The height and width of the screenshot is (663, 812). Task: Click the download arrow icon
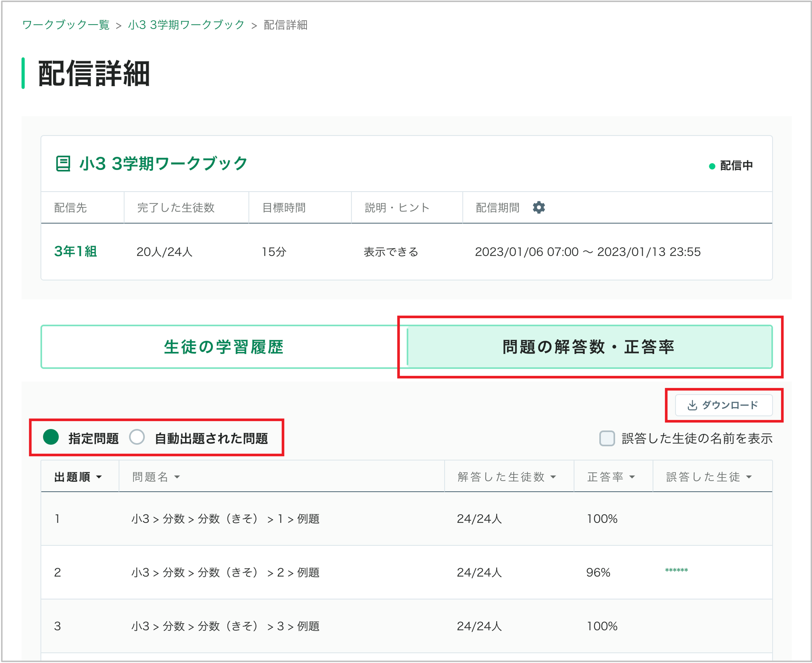(692, 405)
